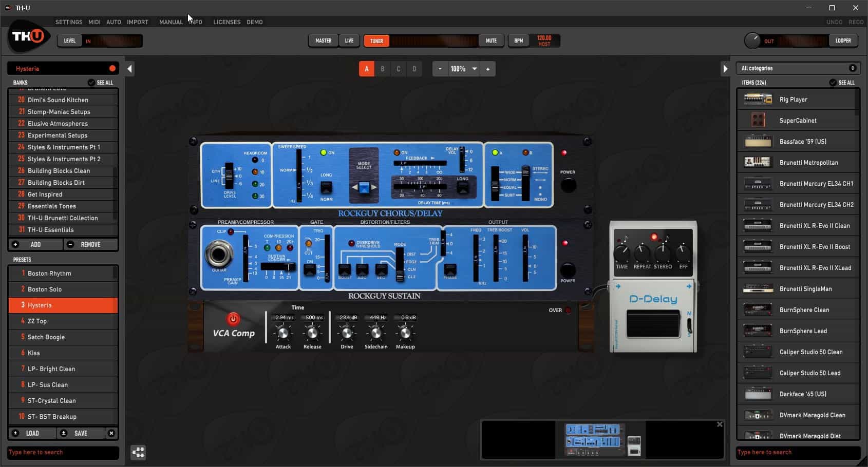Click the signal routing icon at bottom left
Screen dimensions: 868x467
[x=138, y=452]
